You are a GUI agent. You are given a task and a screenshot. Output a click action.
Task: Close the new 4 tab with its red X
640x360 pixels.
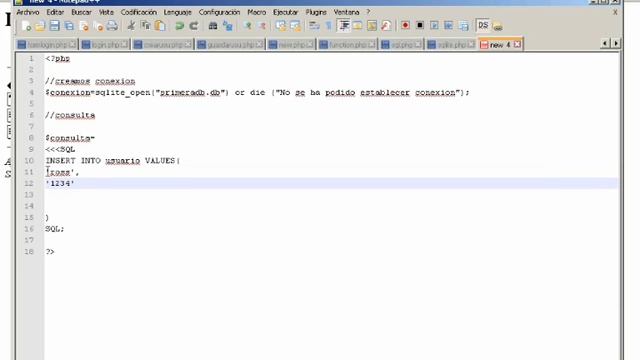tap(517, 44)
